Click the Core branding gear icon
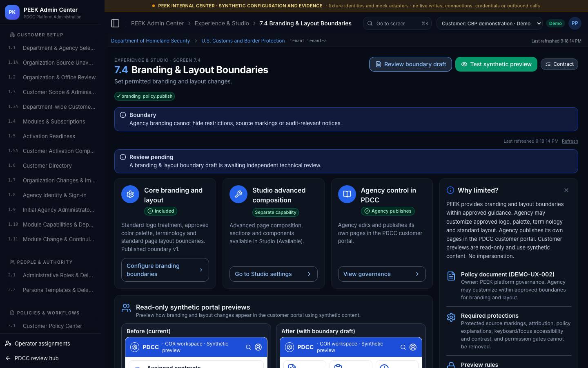 coord(130,194)
